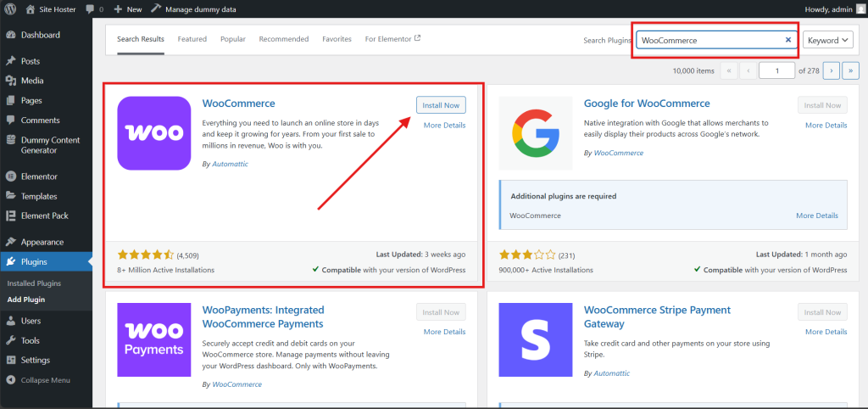868x409 pixels.
Task: Open More Details for WooCommerce
Action: coord(444,126)
